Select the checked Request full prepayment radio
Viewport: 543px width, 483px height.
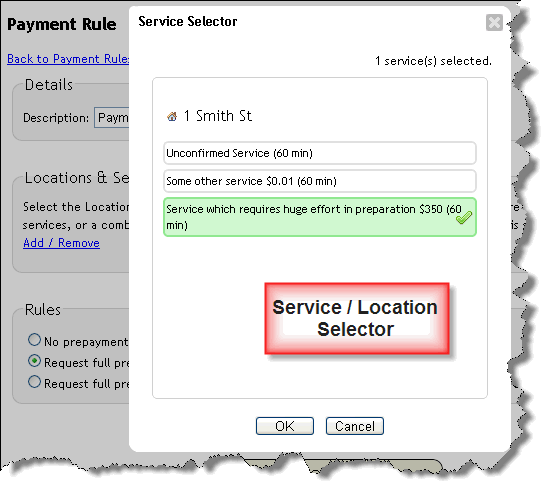[34, 361]
